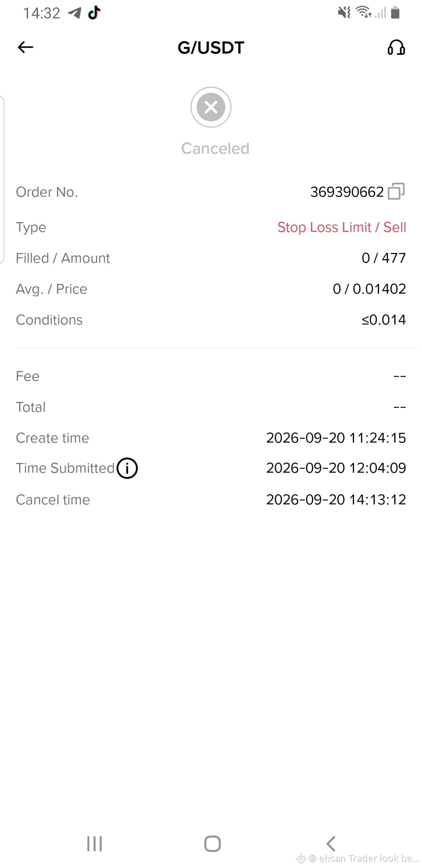
Task: Tap the Canceled status X icon
Action: 211,107
